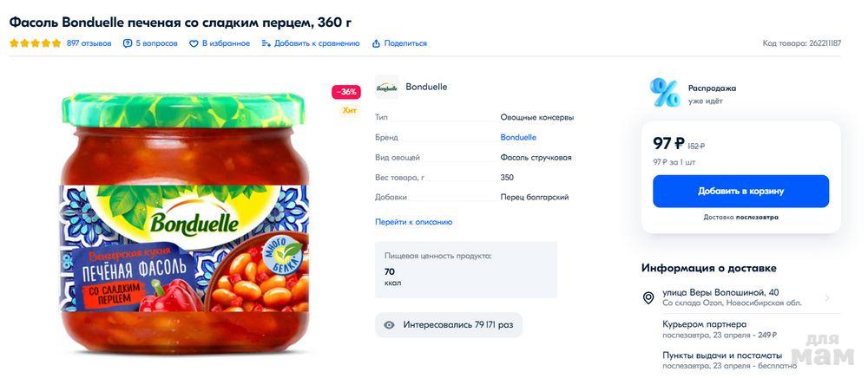The image size is (868, 378).
Task: Click the Хит badge label
Action: pos(350,110)
